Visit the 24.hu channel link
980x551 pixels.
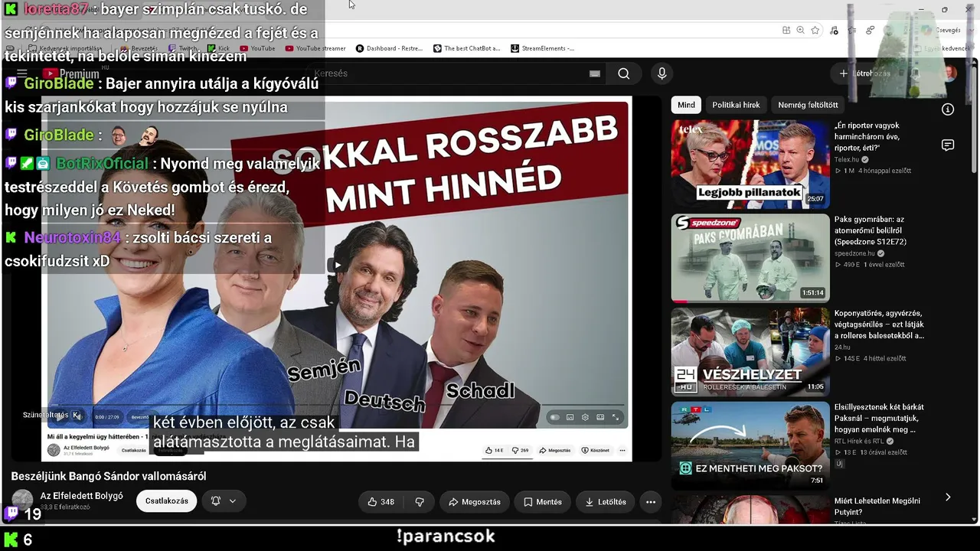pos(843,347)
